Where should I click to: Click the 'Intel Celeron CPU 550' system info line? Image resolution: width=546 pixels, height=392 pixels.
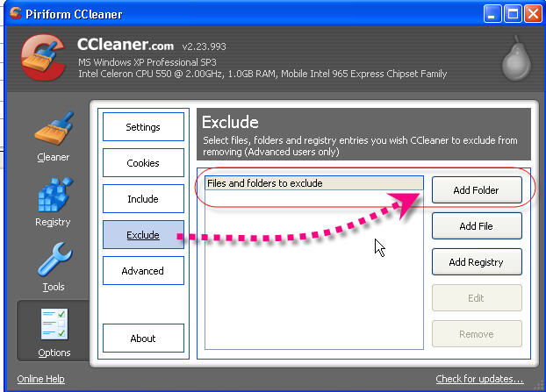(262, 74)
